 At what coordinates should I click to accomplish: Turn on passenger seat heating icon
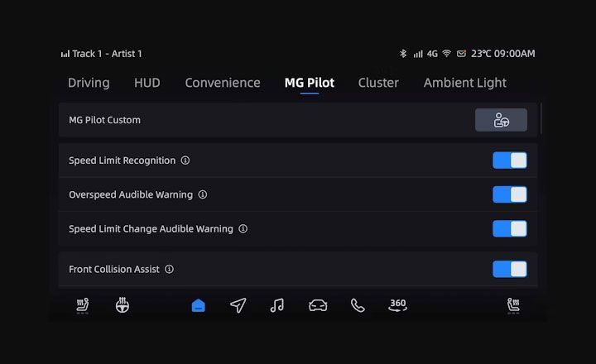point(513,306)
